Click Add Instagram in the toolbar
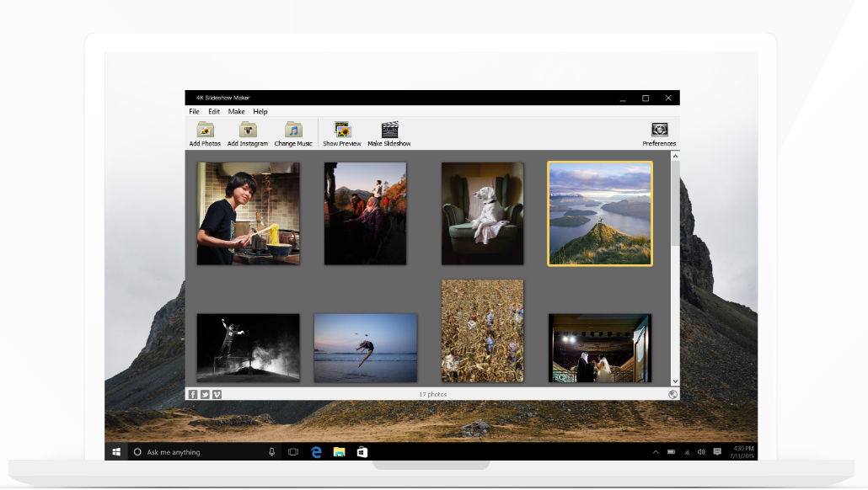868x490 pixels. coord(248,130)
